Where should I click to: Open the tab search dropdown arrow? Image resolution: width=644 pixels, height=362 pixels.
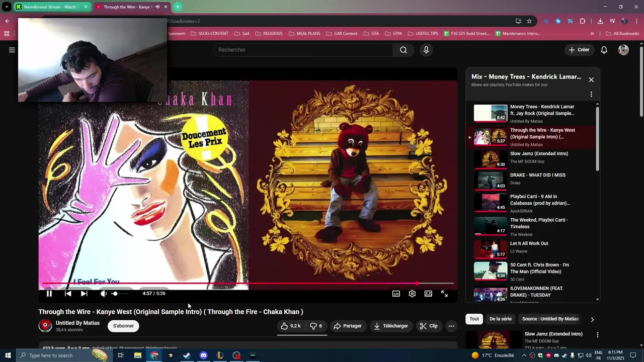tap(7, 7)
